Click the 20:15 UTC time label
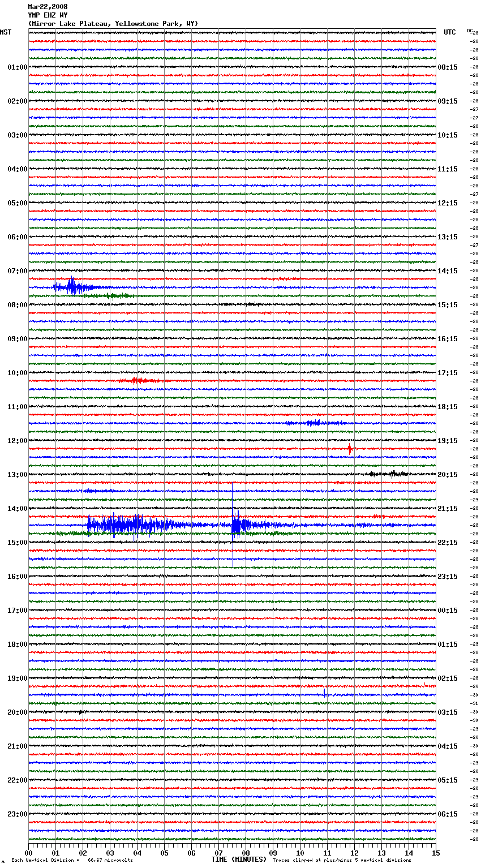 click(x=448, y=475)
